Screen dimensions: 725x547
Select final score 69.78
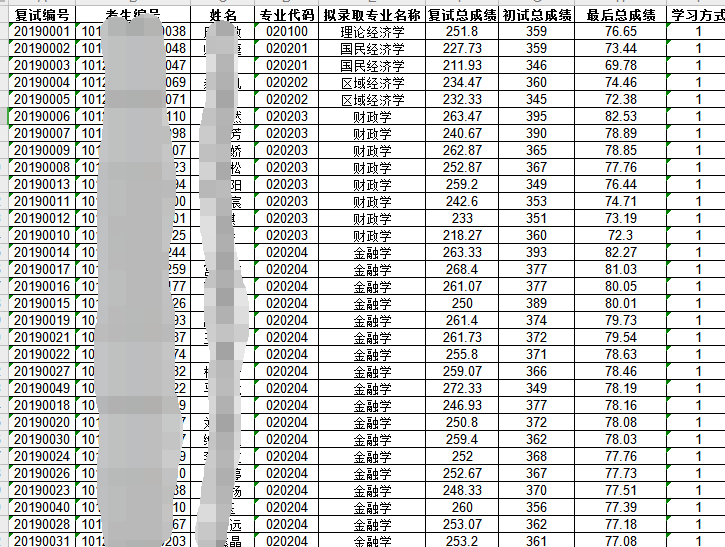click(x=621, y=66)
